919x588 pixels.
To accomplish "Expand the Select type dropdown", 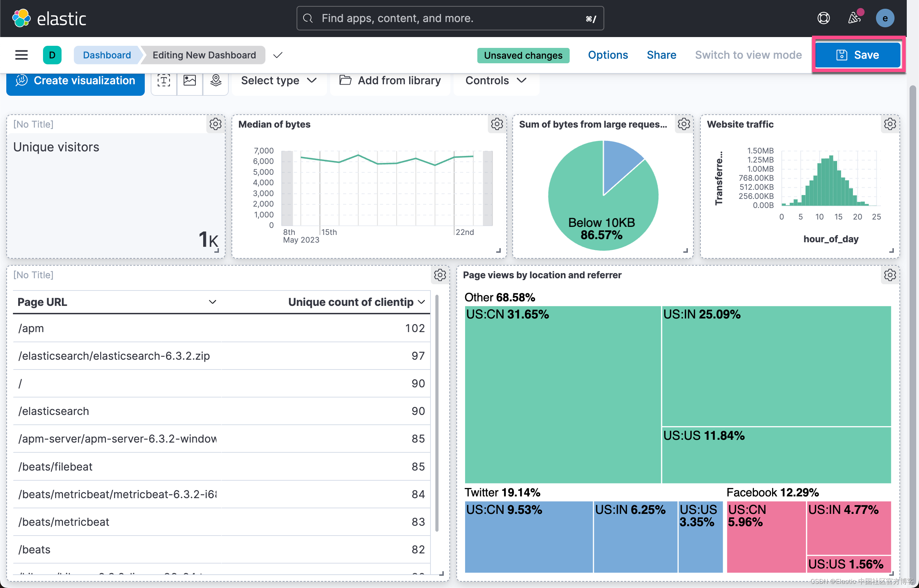I will 279,80.
